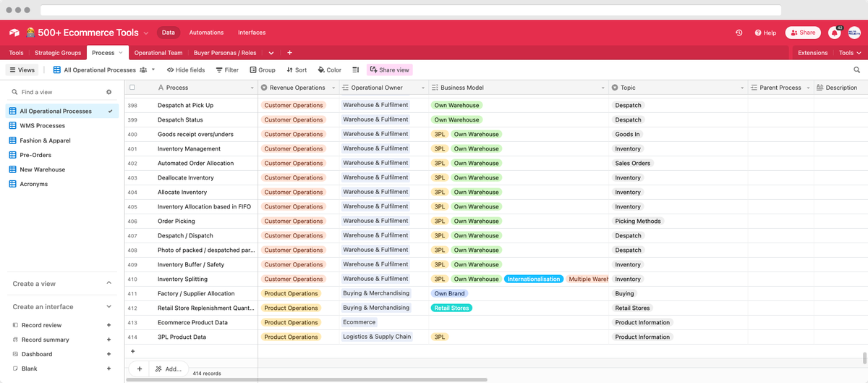Select All Operational Processes view

[x=62, y=111]
